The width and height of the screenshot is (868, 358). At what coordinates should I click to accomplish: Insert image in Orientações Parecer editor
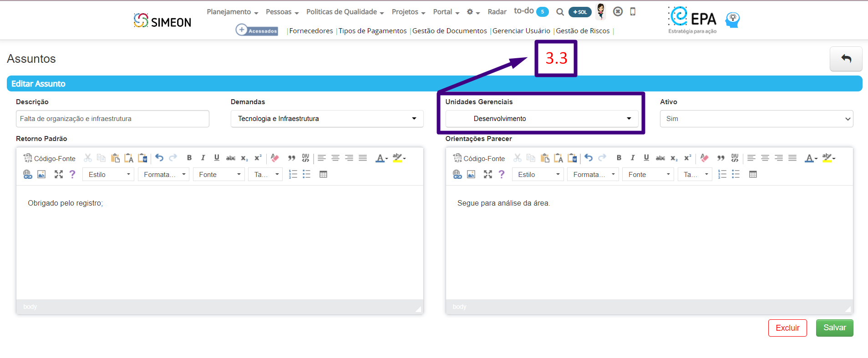click(471, 174)
